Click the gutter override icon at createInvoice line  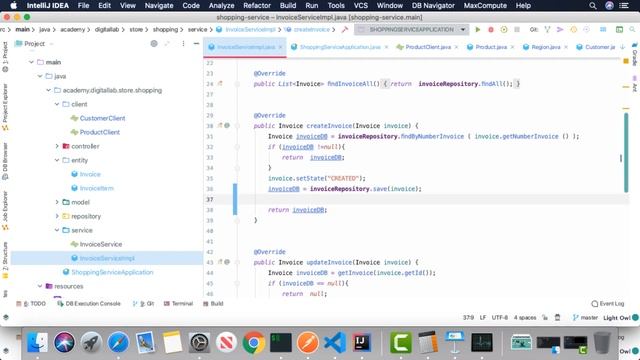pyautogui.click(x=220, y=126)
